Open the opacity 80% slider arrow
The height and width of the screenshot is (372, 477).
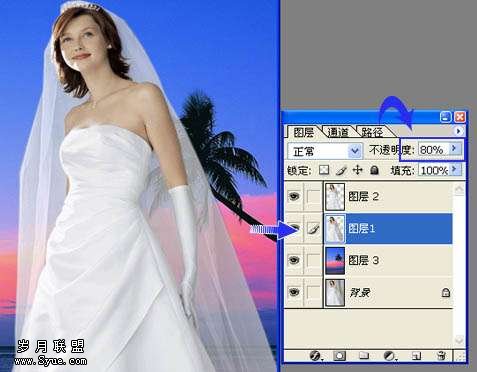click(454, 149)
